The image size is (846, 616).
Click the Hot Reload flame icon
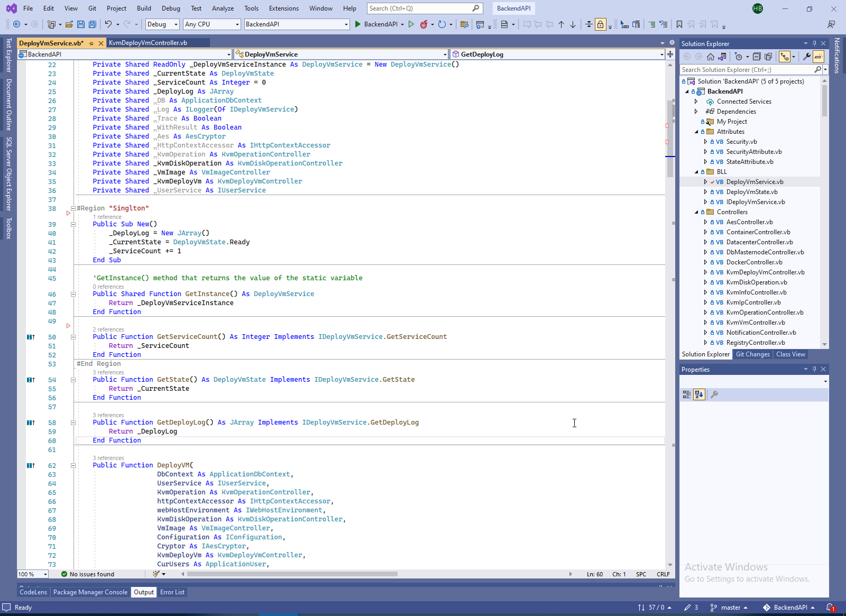coord(424,24)
